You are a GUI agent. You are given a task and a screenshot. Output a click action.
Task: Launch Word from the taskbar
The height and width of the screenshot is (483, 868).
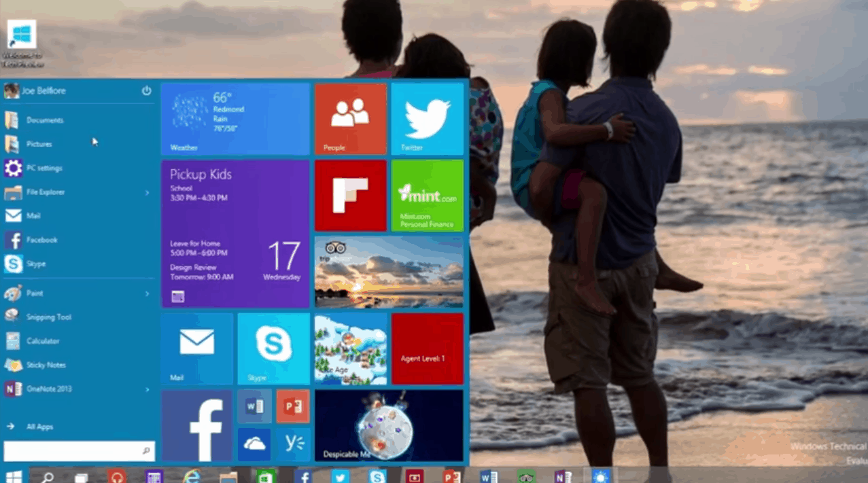click(x=489, y=477)
